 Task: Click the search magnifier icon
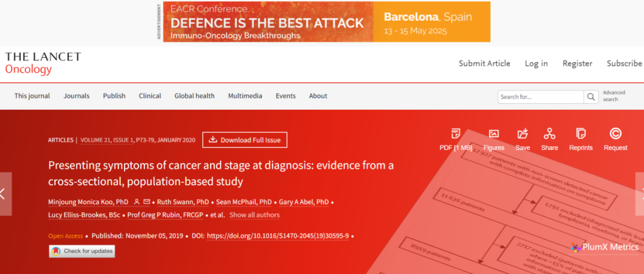coord(590,97)
